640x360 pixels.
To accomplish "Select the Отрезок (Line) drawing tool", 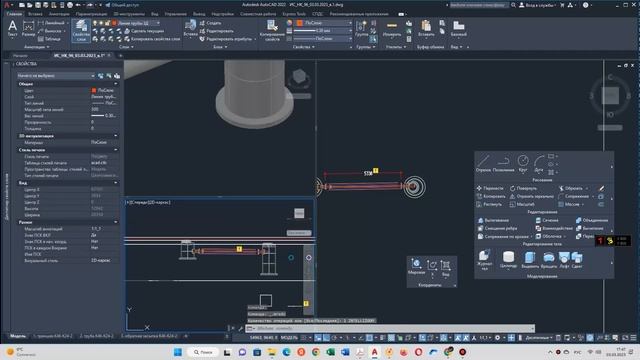I will click(483, 164).
